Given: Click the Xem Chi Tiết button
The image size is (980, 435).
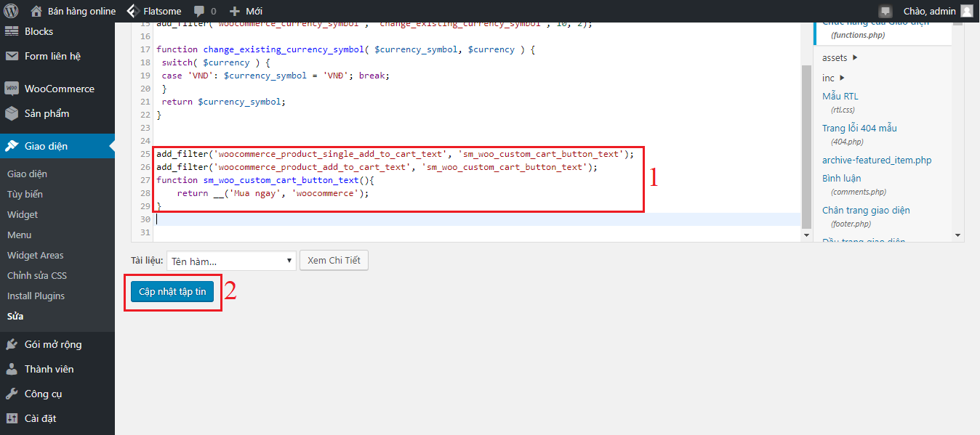Looking at the screenshot, I should click(x=334, y=260).
